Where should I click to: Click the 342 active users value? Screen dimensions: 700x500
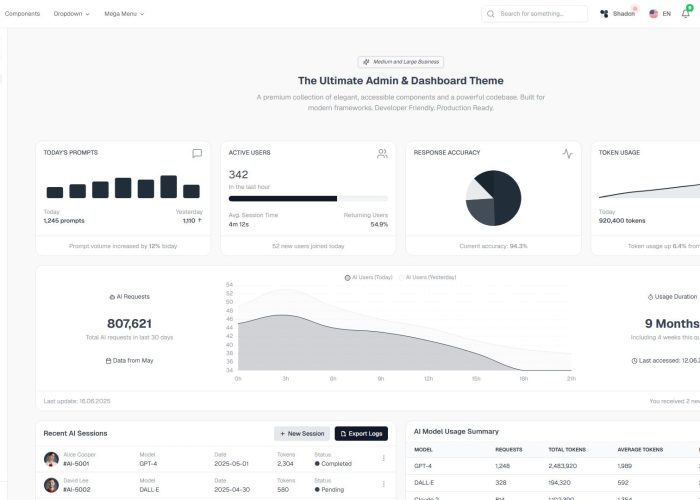point(238,175)
